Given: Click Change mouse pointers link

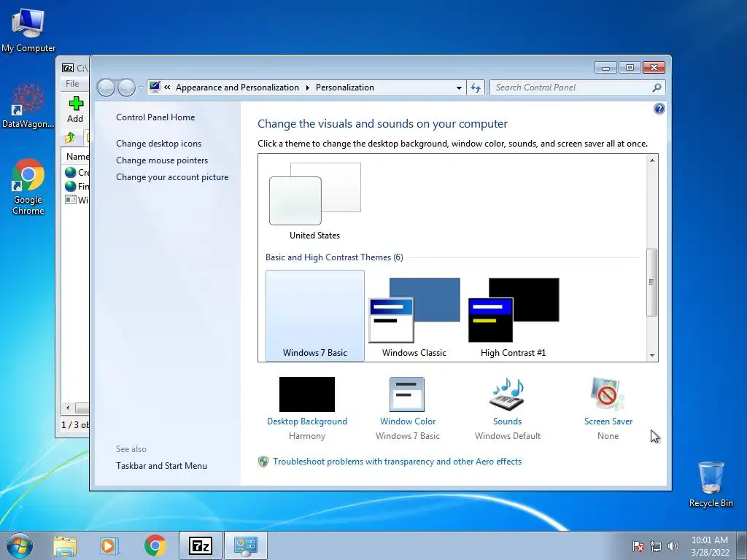Looking at the screenshot, I should tap(162, 160).
